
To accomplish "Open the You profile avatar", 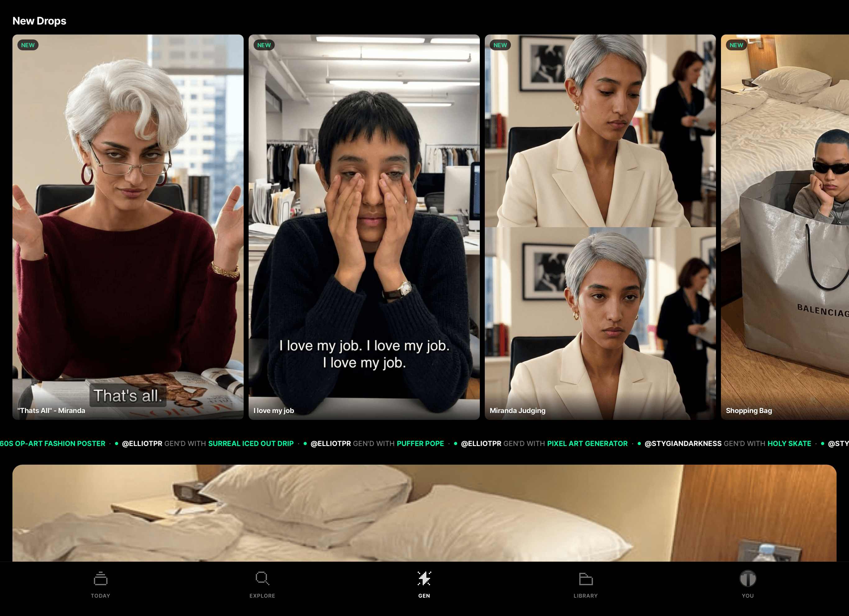I will pos(748,579).
